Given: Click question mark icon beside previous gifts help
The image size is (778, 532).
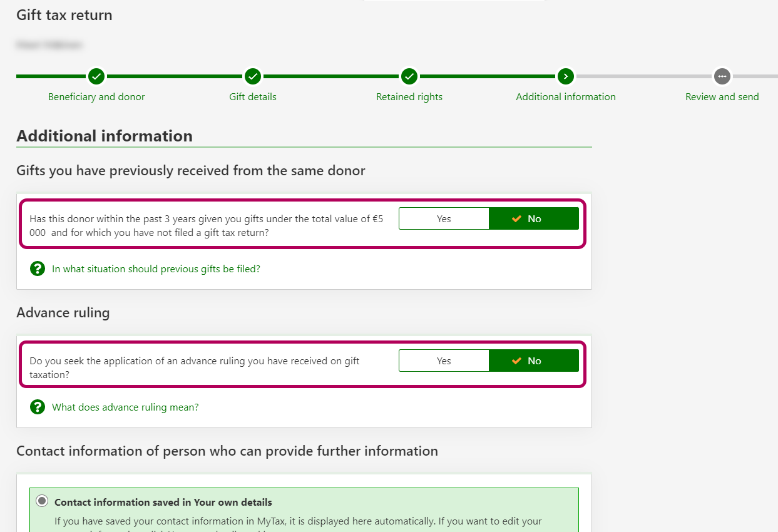Looking at the screenshot, I should (38, 269).
